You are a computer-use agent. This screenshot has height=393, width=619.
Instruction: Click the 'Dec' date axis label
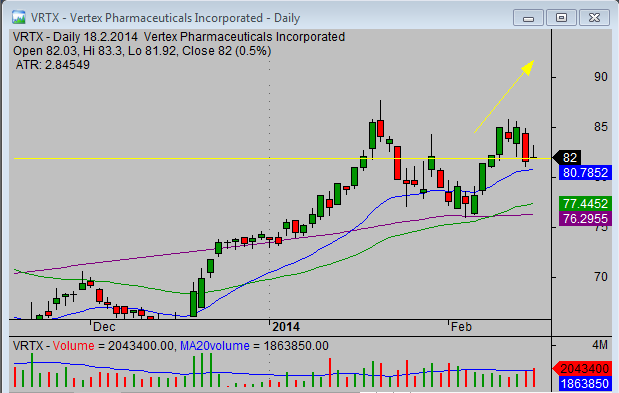click(104, 327)
